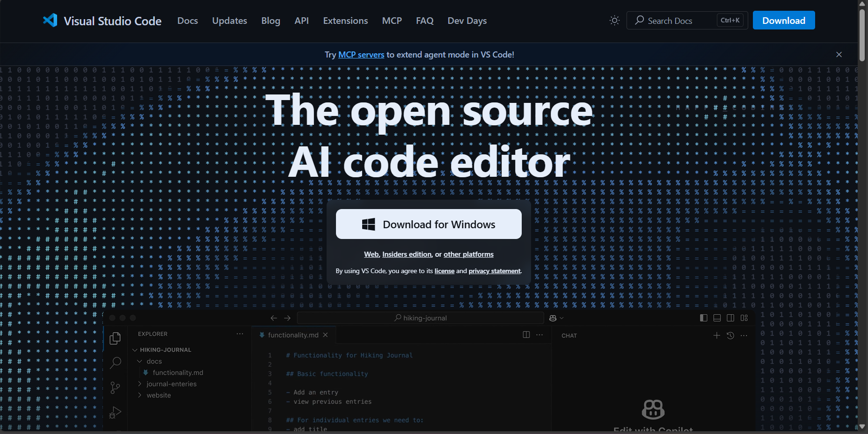
Task: Open the Source Control view
Action: point(115,388)
